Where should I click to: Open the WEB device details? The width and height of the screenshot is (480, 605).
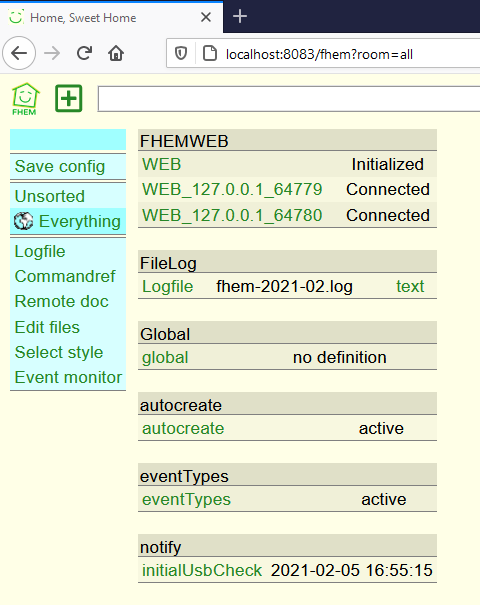(162, 165)
